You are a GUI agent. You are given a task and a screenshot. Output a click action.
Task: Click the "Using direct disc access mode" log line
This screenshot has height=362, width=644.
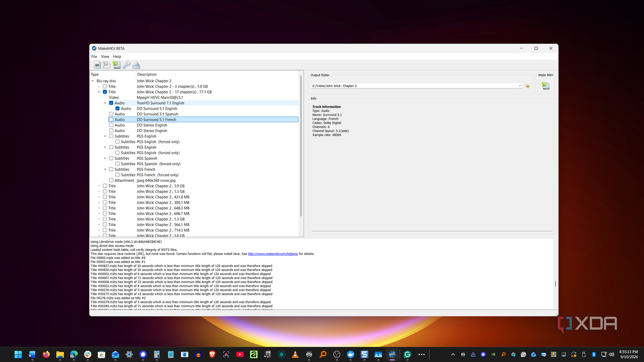point(112,246)
